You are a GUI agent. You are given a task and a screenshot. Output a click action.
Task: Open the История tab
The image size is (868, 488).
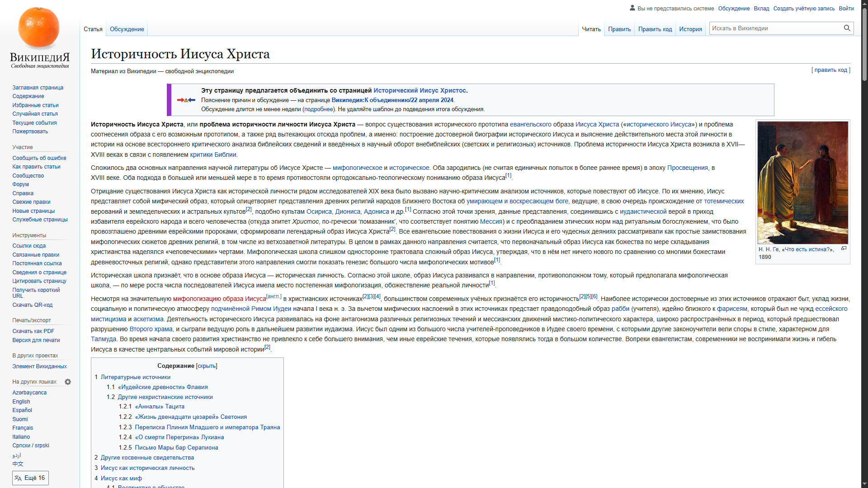[690, 29]
